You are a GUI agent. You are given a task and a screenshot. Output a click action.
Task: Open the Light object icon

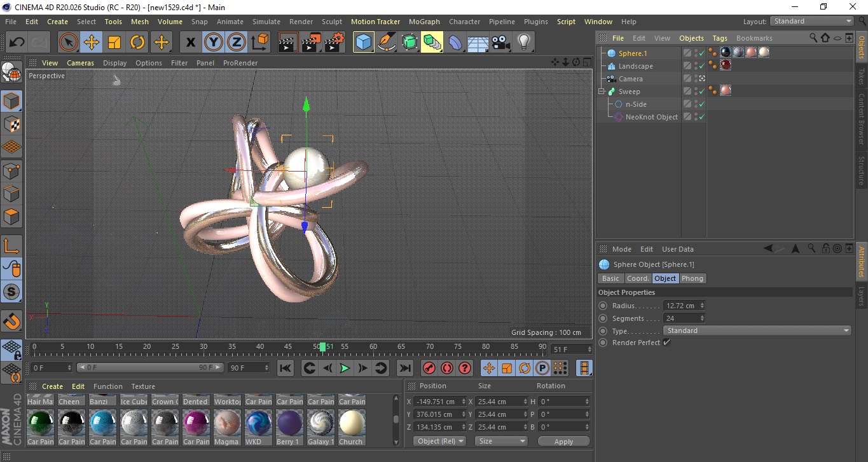[x=523, y=43]
